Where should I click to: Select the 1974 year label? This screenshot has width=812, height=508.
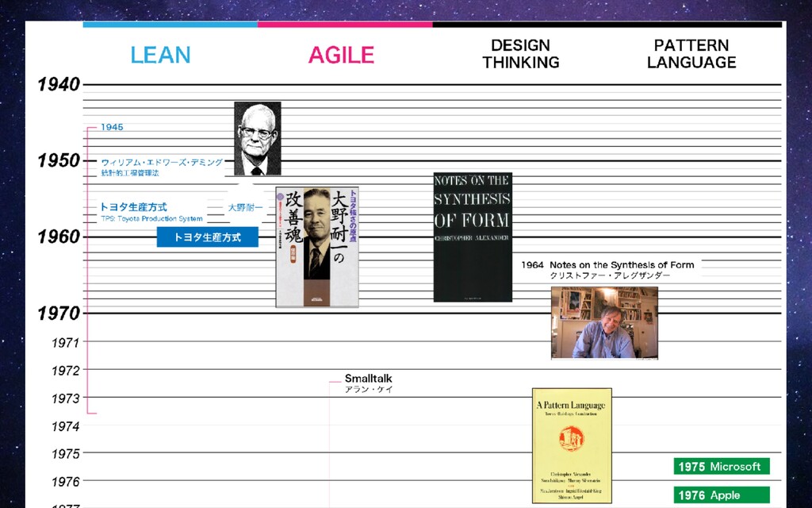point(65,426)
